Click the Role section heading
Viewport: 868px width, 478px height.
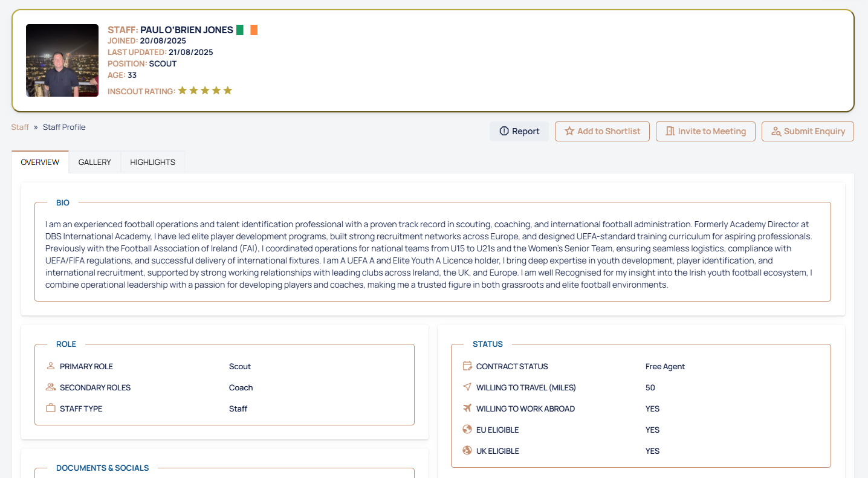(66, 344)
